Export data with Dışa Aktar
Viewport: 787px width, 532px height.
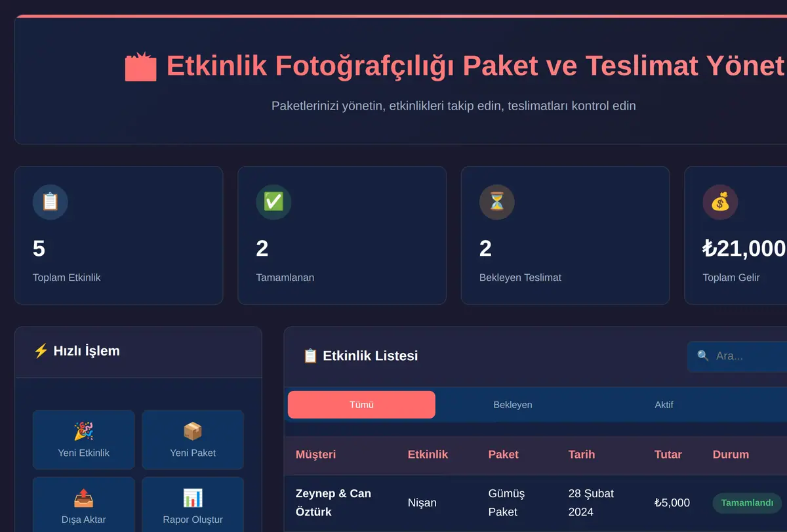click(x=84, y=505)
